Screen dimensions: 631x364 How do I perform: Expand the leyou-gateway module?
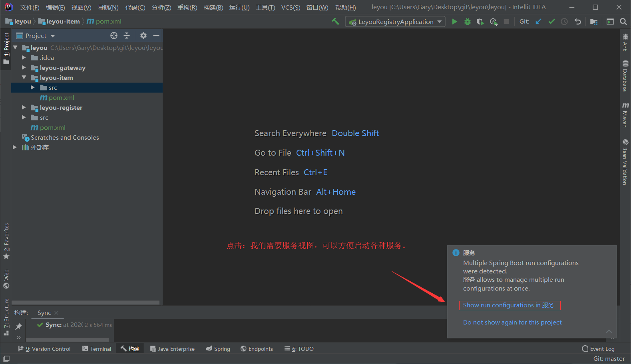24,67
